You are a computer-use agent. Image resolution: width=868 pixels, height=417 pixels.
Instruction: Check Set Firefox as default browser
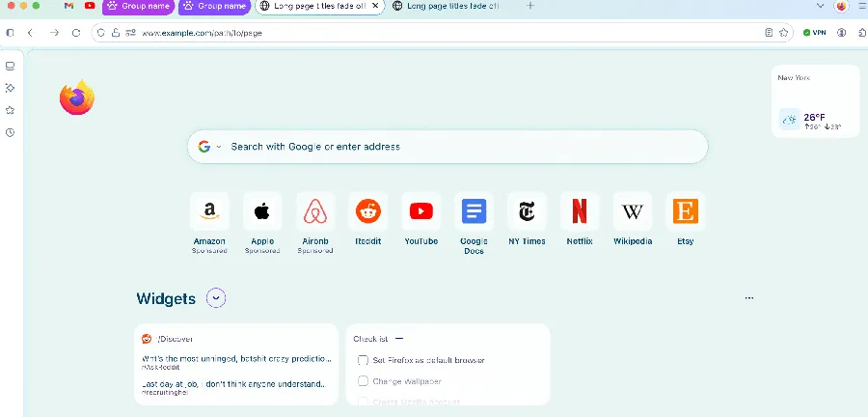(x=364, y=360)
